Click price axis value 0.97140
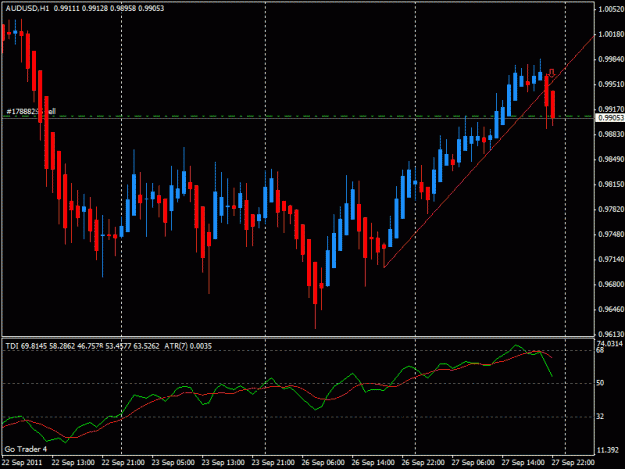 (x=611, y=259)
